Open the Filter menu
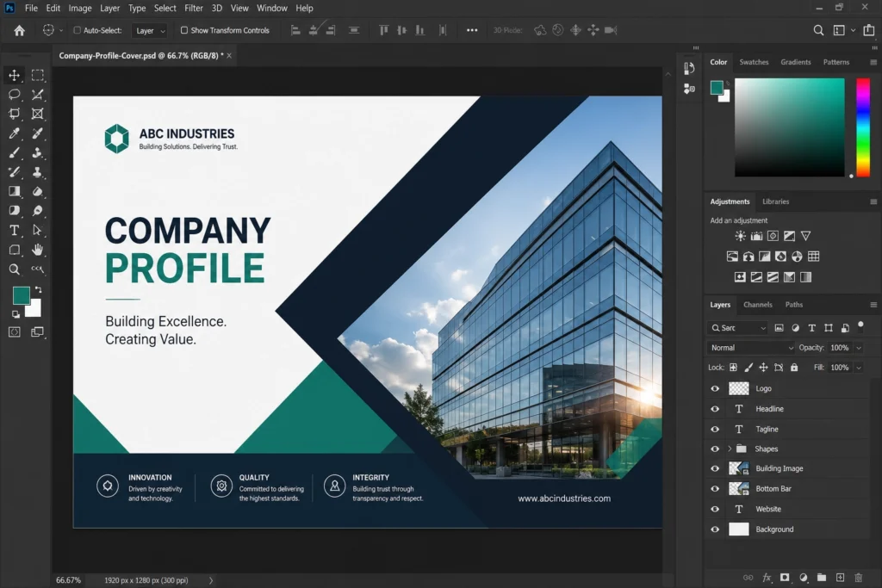The width and height of the screenshot is (882, 588). (194, 8)
